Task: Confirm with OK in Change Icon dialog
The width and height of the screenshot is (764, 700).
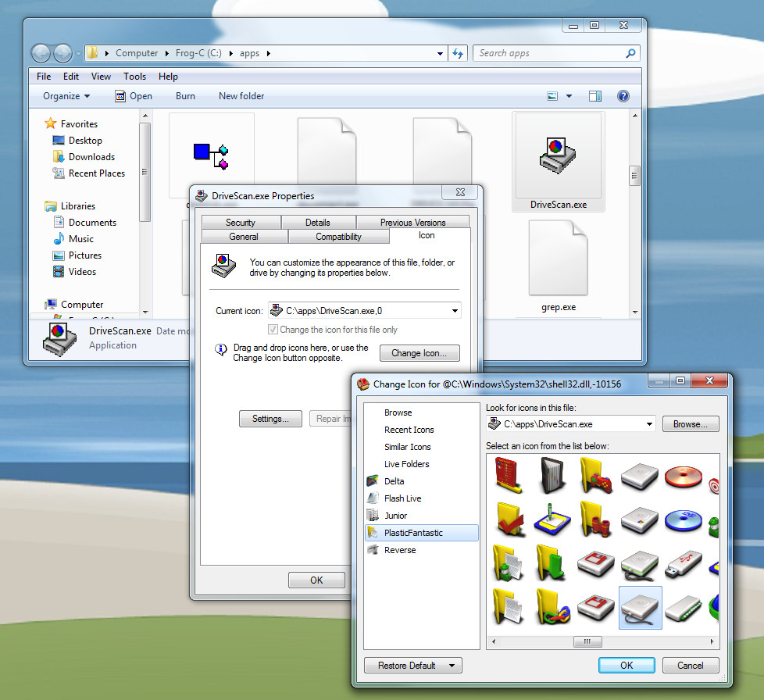Action: [626, 666]
